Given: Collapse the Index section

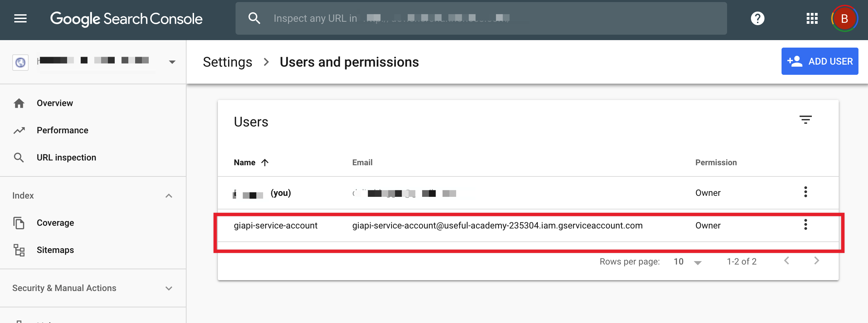Looking at the screenshot, I should [x=168, y=195].
